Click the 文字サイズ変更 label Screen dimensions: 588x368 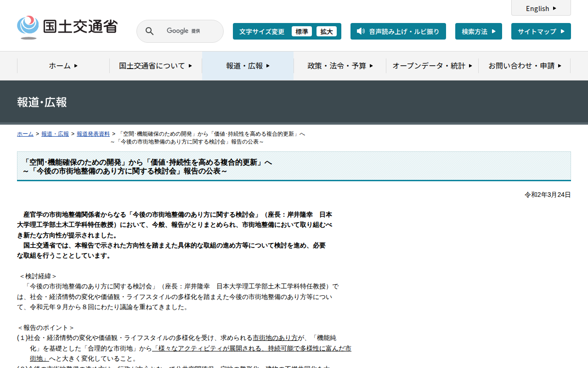[262, 32]
